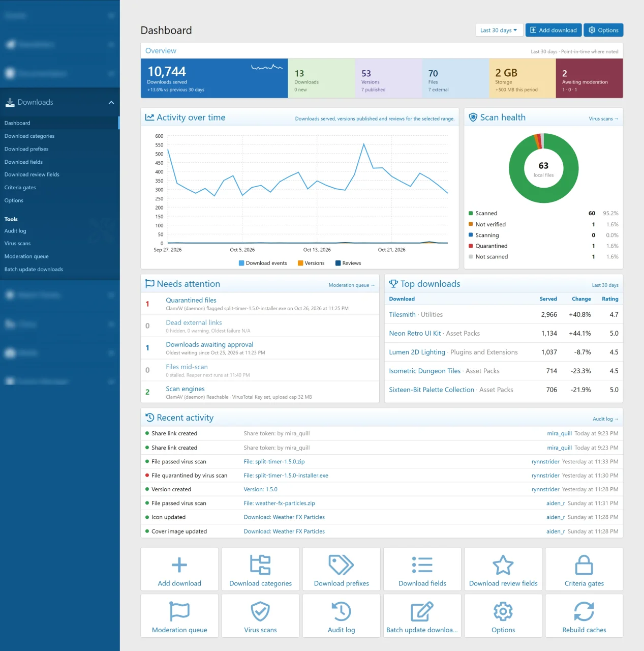Open Moderation queue flag tile icon

point(179,611)
